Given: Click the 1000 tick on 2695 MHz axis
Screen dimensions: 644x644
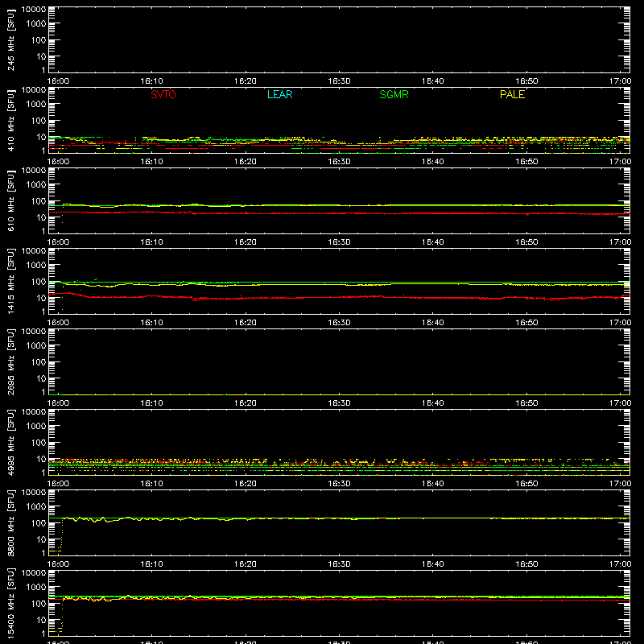Looking at the screenshot, I should pos(36,346).
